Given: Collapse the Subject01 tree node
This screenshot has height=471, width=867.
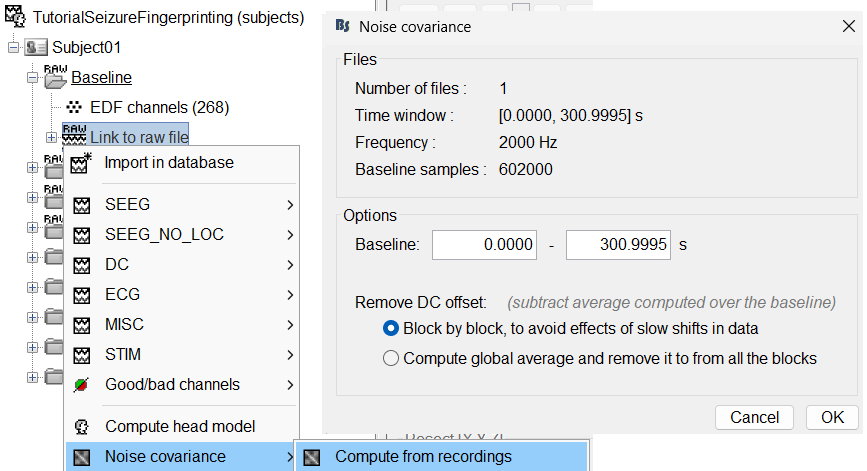Looking at the screenshot, I should tap(13, 48).
